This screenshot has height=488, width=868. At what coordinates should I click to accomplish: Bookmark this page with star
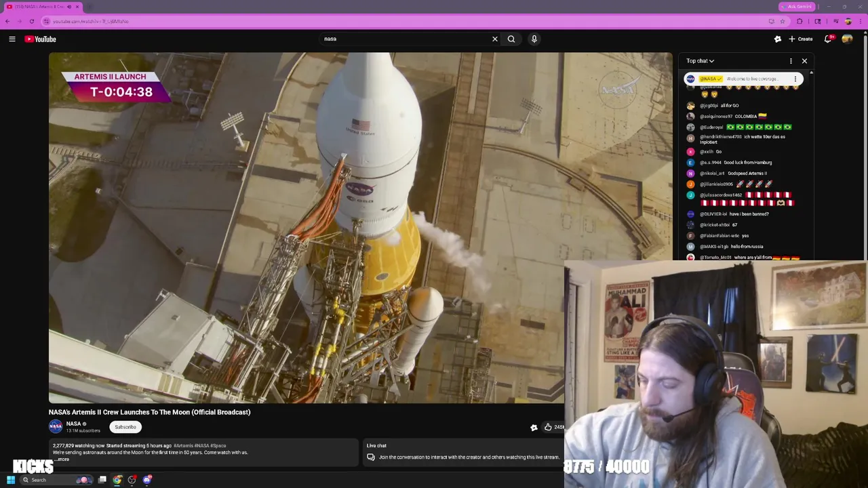tap(782, 22)
